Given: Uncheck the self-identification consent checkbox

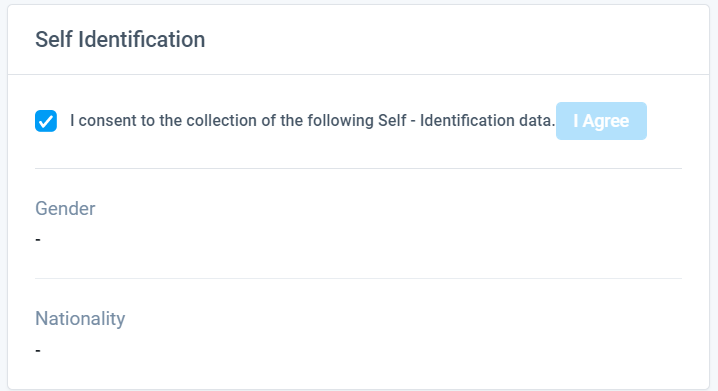Looking at the screenshot, I should tap(46, 121).
